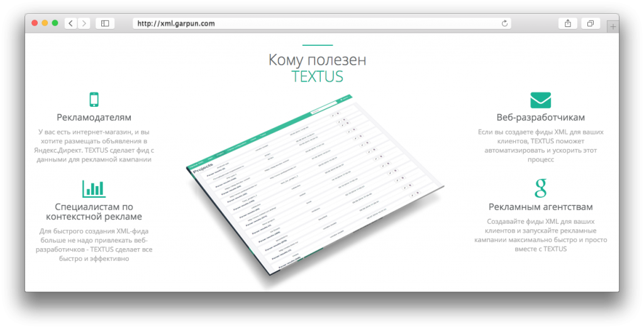Viewport: 644px width, 328px height.
Task: Click paragraph starting Создавайте фиды XML
Action: point(540,235)
